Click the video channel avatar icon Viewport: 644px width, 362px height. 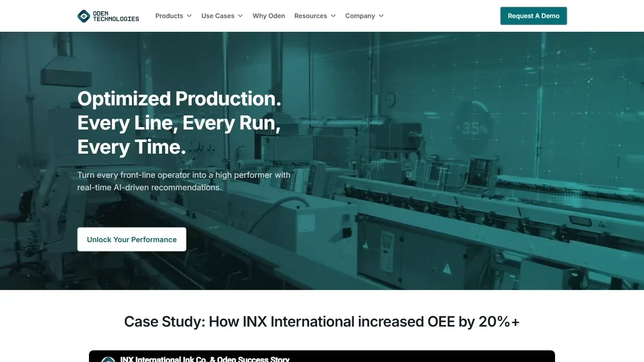pyautogui.click(x=108, y=359)
